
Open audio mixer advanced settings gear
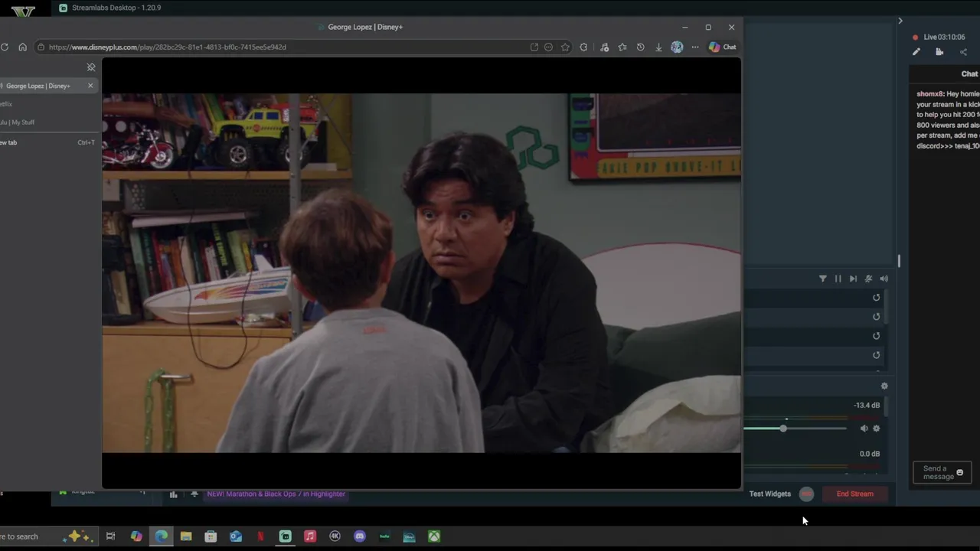(884, 386)
